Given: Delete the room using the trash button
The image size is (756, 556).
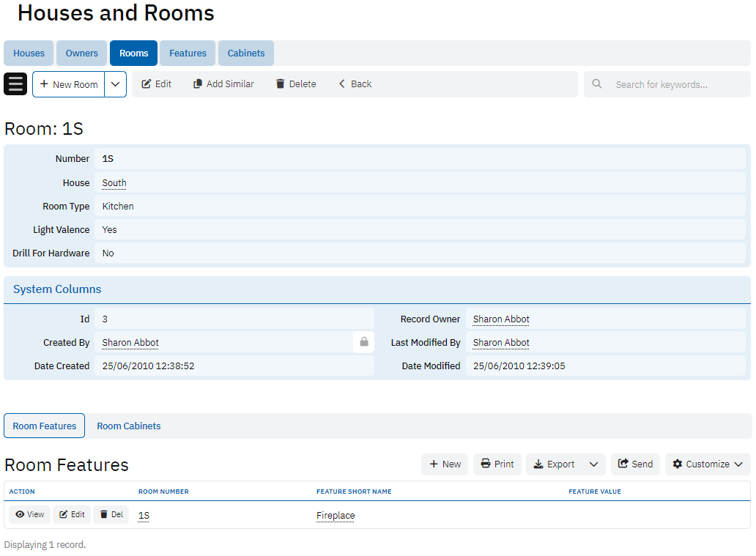Looking at the screenshot, I should click(x=296, y=84).
